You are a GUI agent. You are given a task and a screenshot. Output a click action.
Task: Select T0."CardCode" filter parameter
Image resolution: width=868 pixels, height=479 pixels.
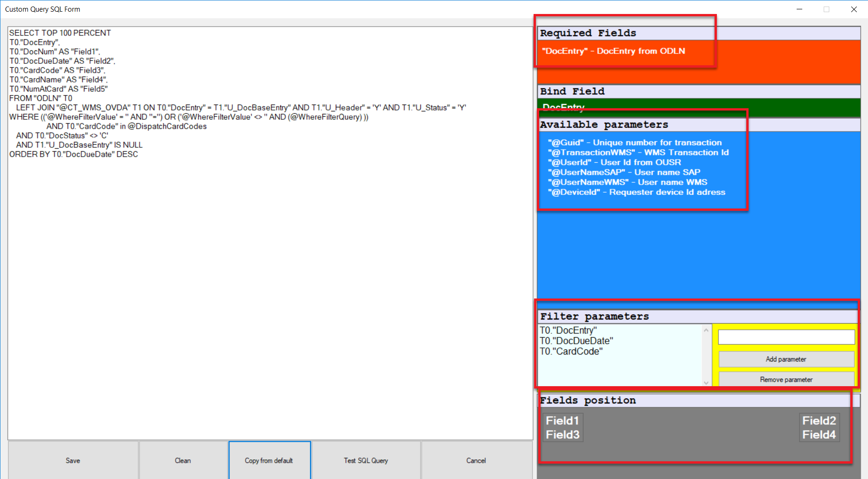pos(571,352)
